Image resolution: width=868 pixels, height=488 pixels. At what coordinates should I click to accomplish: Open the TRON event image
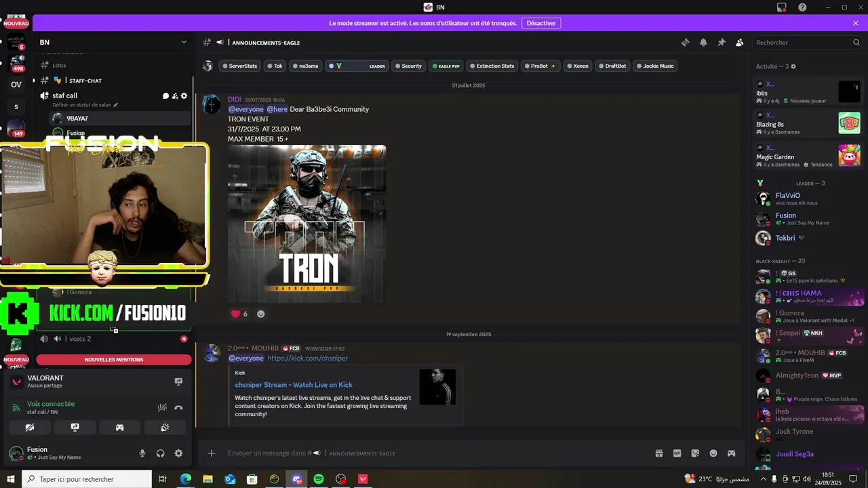click(307, 224)
